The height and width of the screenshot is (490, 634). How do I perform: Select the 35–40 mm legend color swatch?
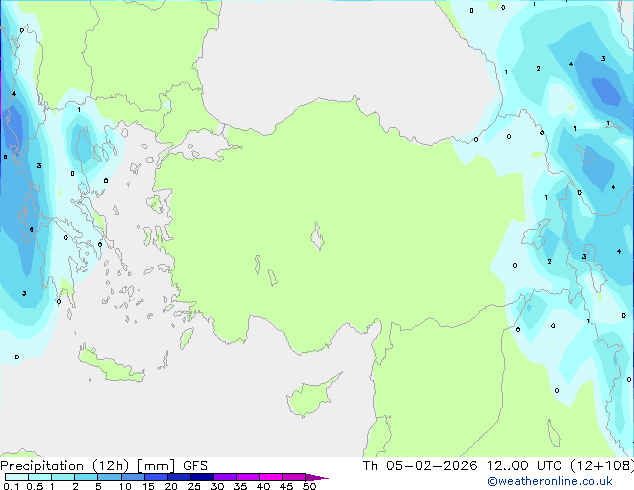248,477
